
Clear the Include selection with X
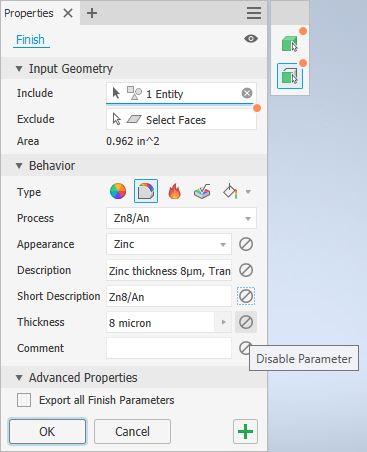point(247,93)
